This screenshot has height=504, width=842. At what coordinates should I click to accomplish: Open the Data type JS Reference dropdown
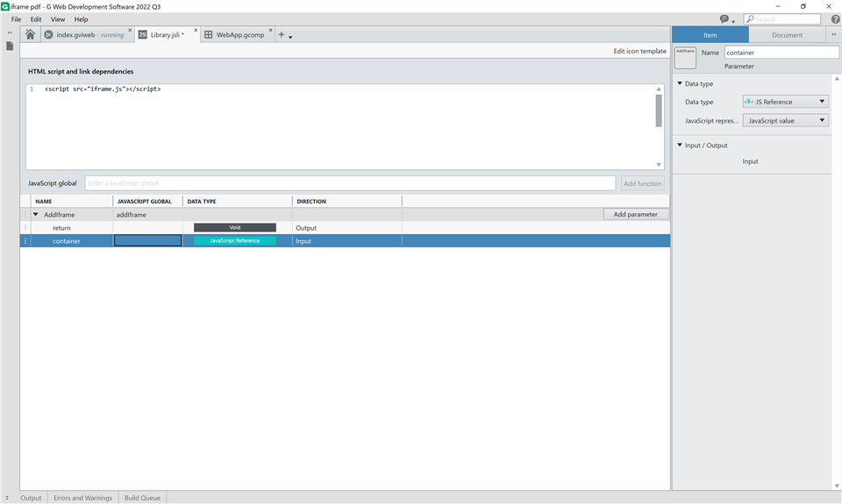(785, 102)
